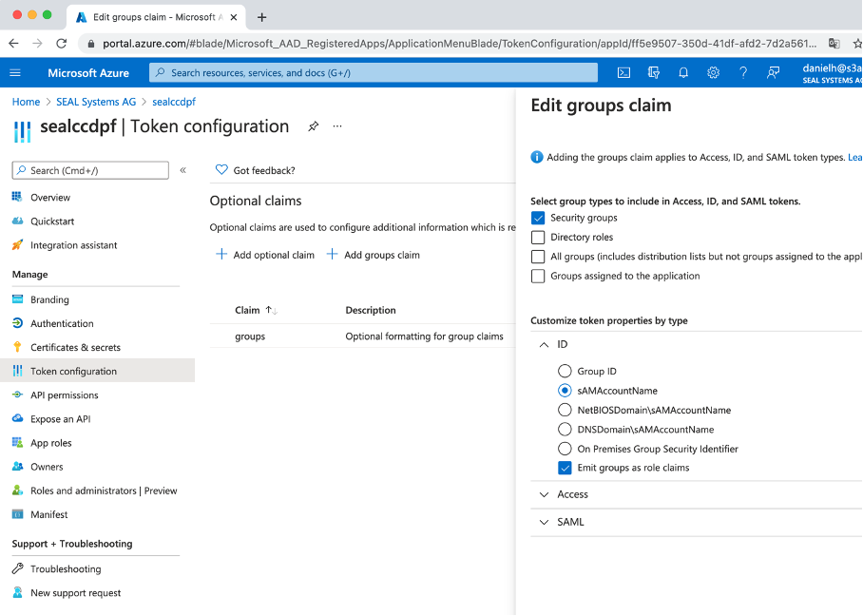Expand the SAML token section
The image size is (863, 616).
pos(570,521)
